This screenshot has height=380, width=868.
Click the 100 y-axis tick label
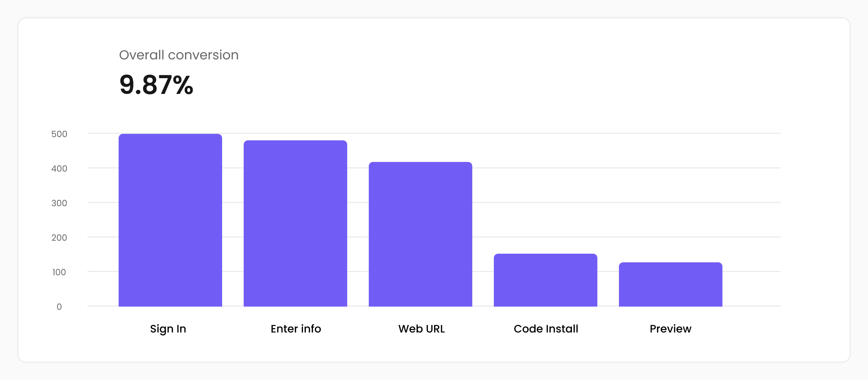(59, 272)
